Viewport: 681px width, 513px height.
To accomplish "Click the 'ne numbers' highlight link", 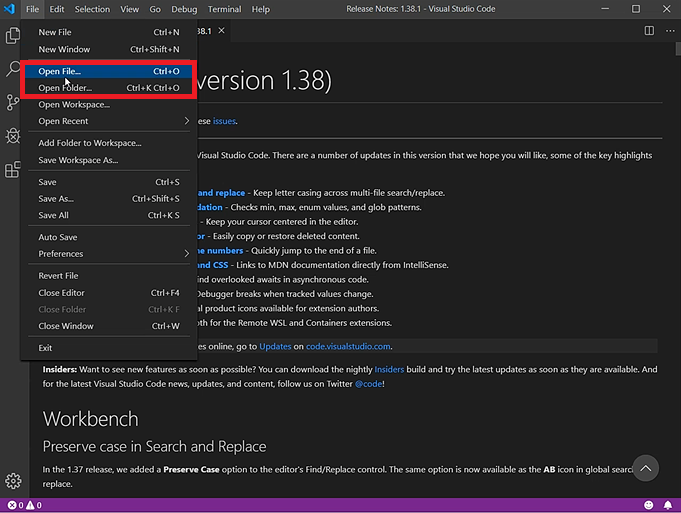I will click(x=220, y=251).
